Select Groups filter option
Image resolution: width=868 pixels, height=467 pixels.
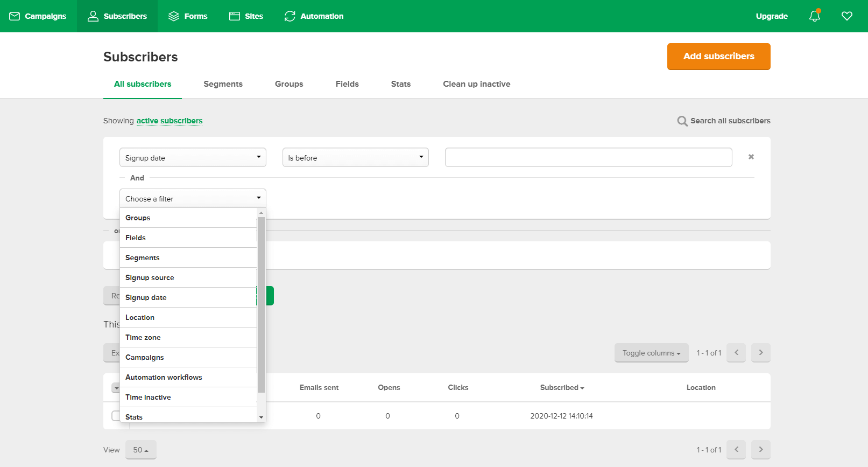pos(188,218)
